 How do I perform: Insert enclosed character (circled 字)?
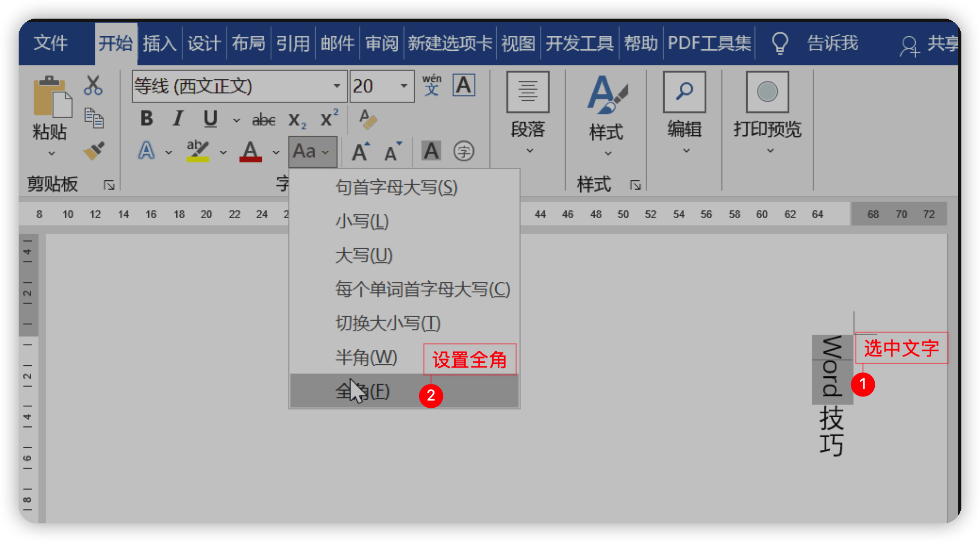point(464,151)
